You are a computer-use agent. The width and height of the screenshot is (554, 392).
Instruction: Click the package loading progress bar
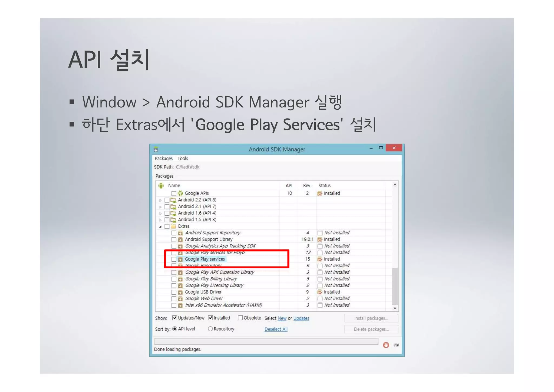pos(266,342)
